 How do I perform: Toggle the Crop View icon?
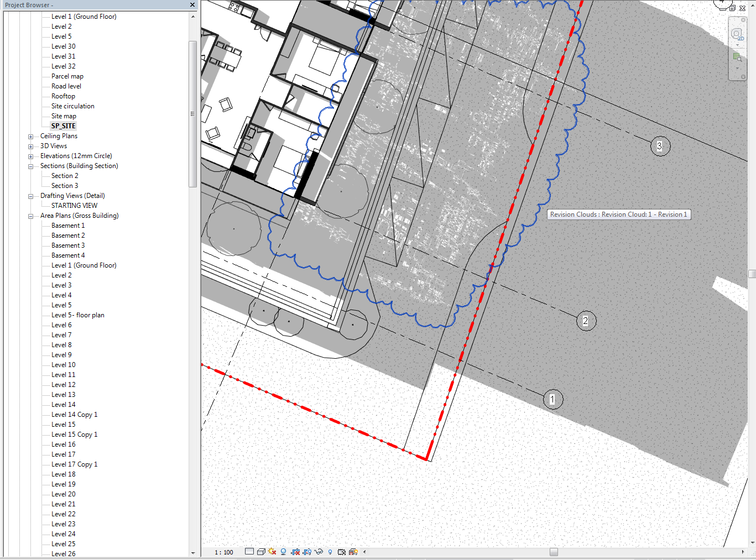[x=295, y=551]
